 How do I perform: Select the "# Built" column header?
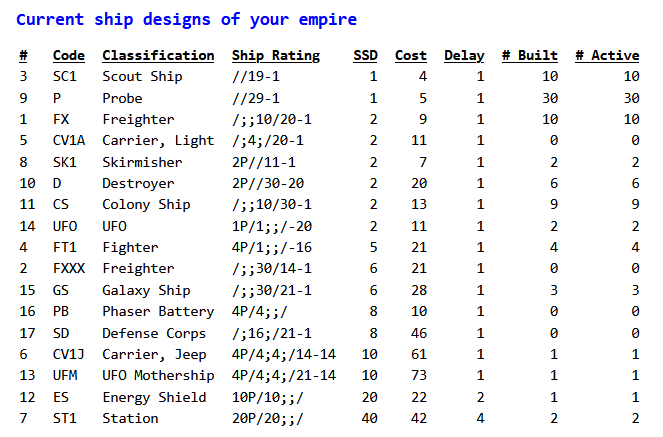(529, 56)
